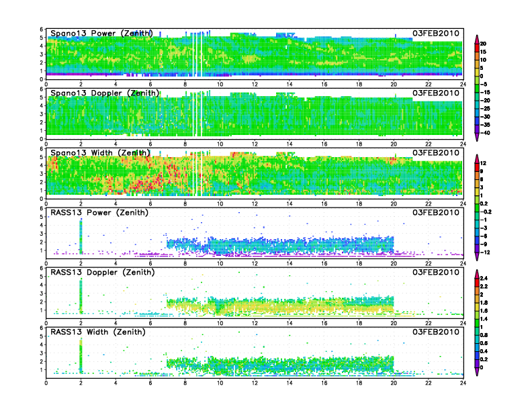Click the "1.8" label on the bottom colorbar
Viewport: 532px width, 411px height.
tap(484, 303)
